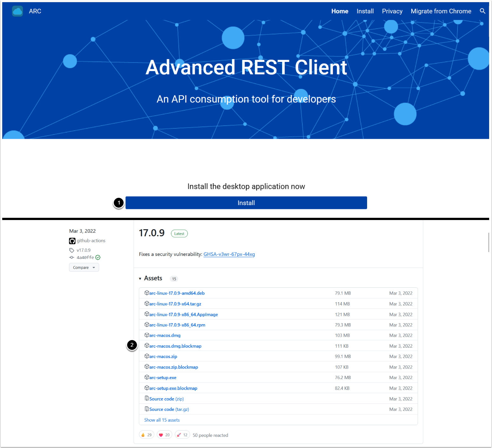Go to the Home nav item
492x448 pixels.
pos(340,11)
